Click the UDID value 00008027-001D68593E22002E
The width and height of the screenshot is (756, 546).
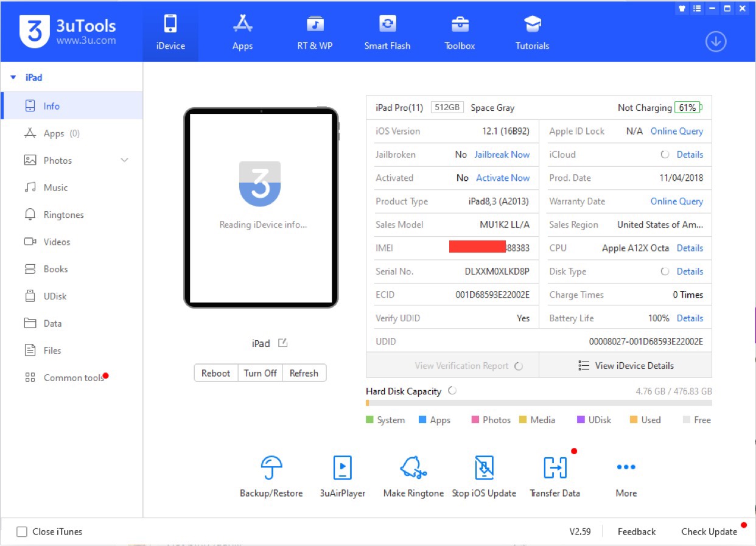(646, 341)
